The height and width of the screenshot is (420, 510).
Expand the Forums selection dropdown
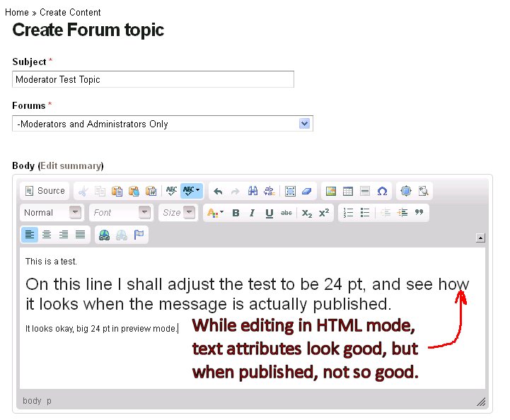click(x=304, y=124)
